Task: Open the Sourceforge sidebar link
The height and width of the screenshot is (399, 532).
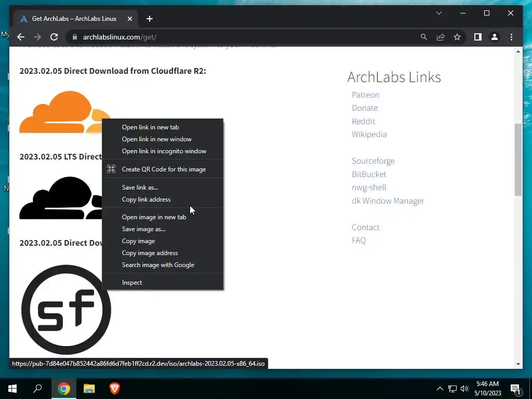Action: 373,161
